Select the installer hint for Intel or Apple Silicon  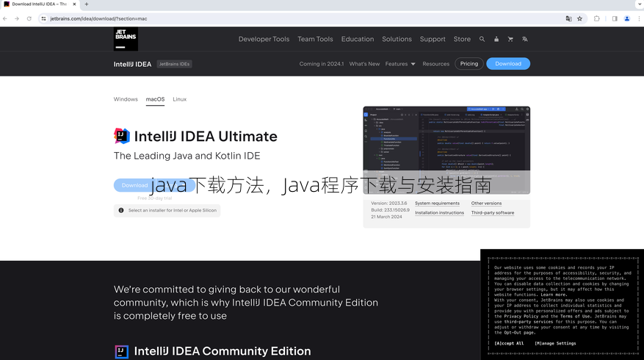(167, 210)
